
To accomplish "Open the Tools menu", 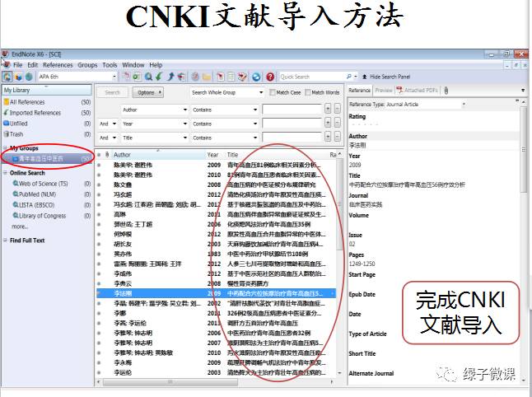I will pos(110,65).
